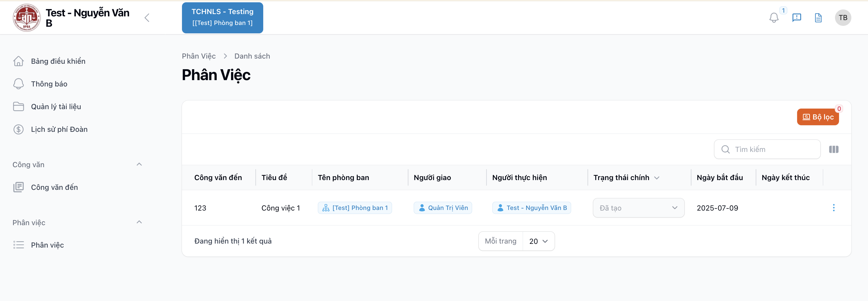Click the Bộ lọc filter button
This screenshot has height=301, width=868.
pyautogui.click(x=817, y=117)
